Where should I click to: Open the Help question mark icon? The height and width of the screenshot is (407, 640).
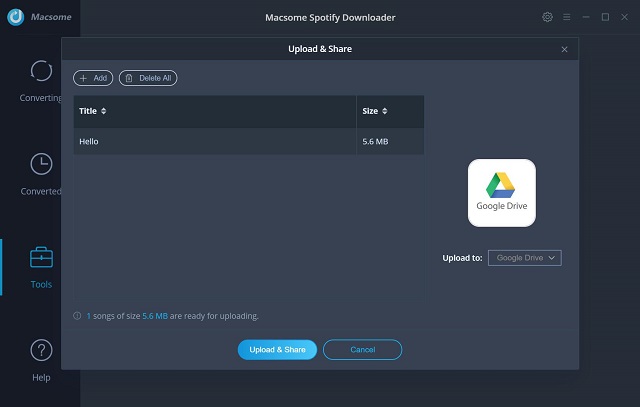(41, 350)
